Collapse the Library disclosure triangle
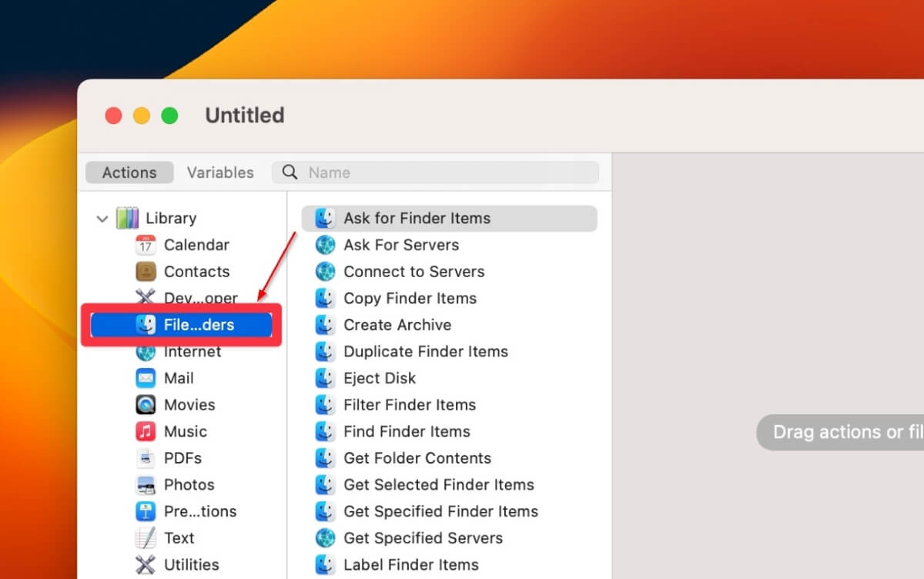The height and width of the screenshot is (579, 924). (102, 218)
